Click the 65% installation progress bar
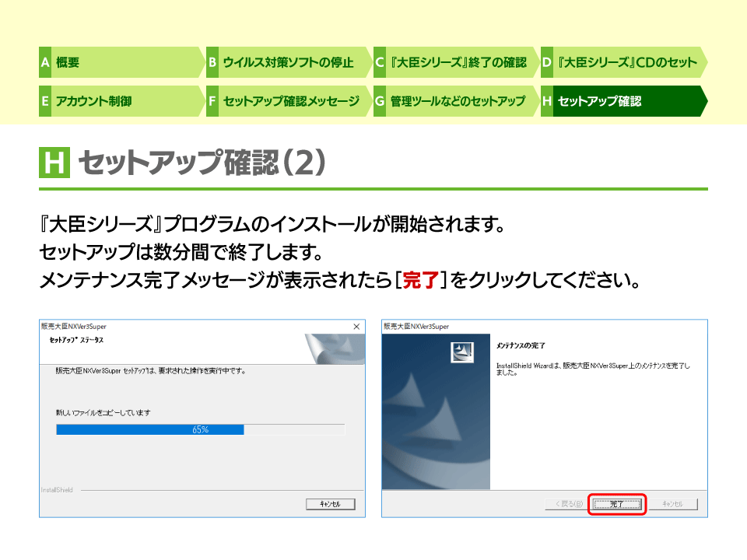Screen dimensions: 747x560 pos(200,429)
